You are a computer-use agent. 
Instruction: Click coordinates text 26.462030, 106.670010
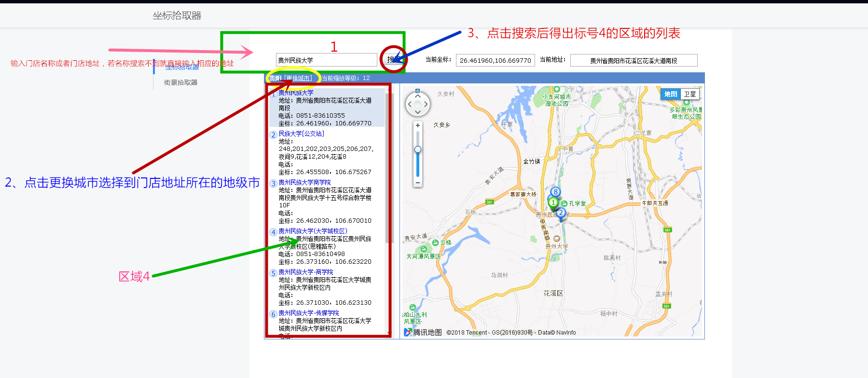334,221
